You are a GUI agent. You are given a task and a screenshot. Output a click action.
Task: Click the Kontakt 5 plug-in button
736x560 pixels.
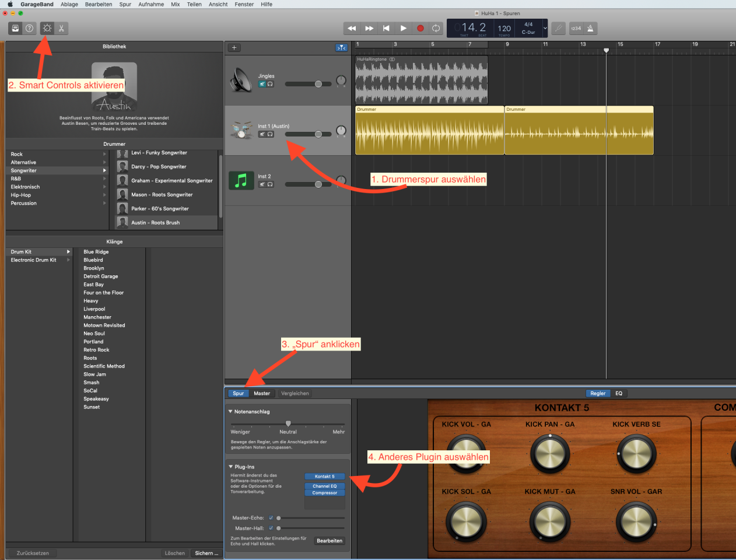[x=325, y=477]
